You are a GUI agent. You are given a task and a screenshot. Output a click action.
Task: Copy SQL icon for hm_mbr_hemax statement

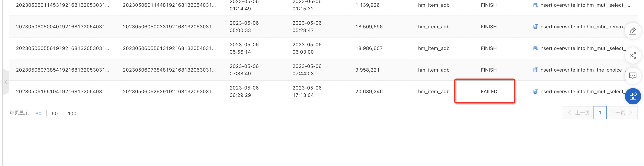[536, 27]
